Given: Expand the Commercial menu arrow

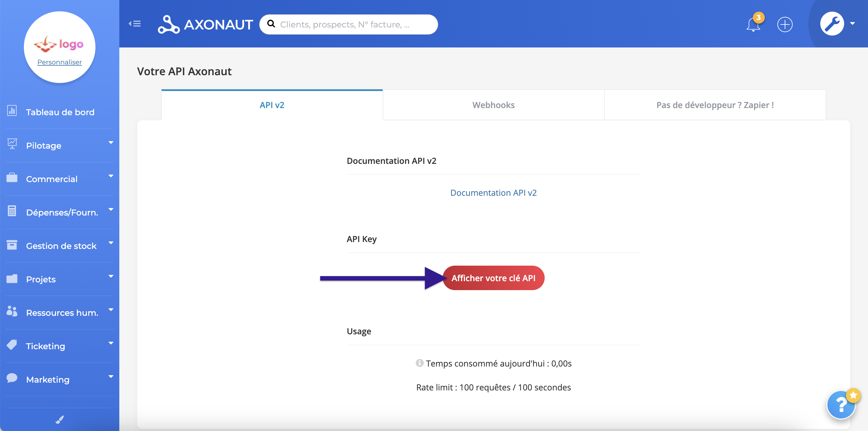Looking at the screenshot, I should [111, 176].
